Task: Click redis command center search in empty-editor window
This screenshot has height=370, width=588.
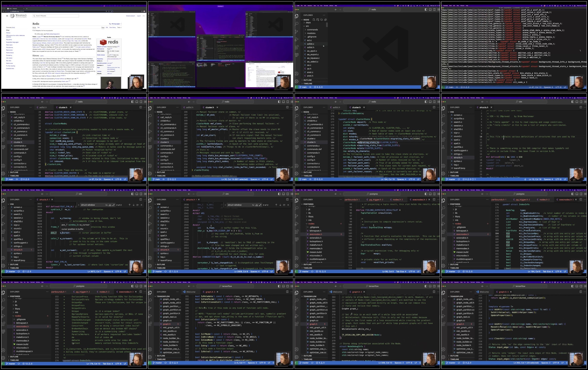Action: coord(372,9)
